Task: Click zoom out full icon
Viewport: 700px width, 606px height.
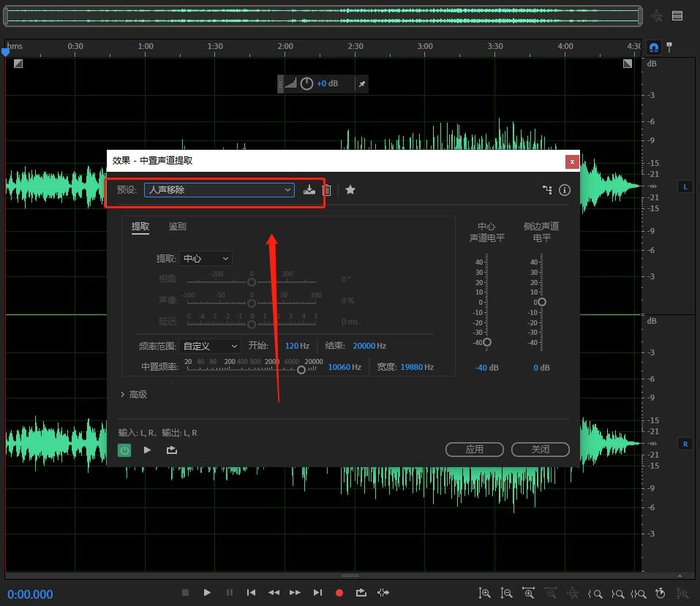Action: (x=572, y=593)
